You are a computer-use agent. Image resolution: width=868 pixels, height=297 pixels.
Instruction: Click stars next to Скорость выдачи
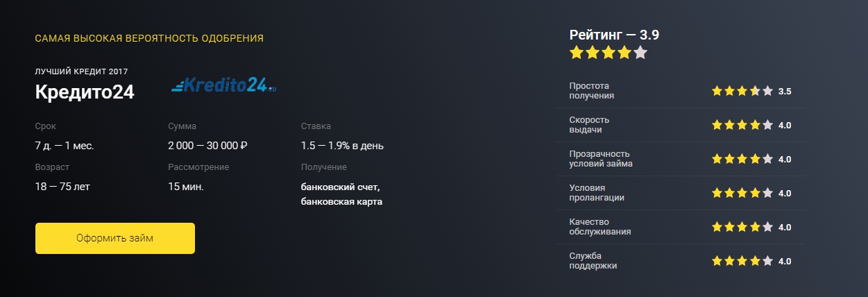[742, 125]
